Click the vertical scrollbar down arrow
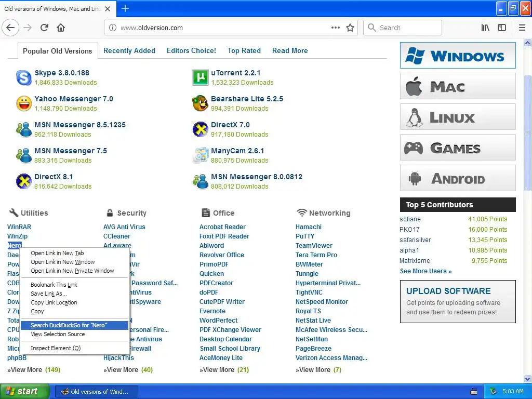This screenshot has height=399, width=532. (528, 379)
